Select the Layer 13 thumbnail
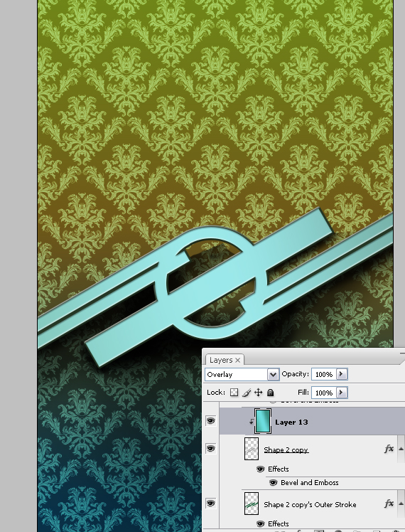405x532 pixels. (263, 421)
